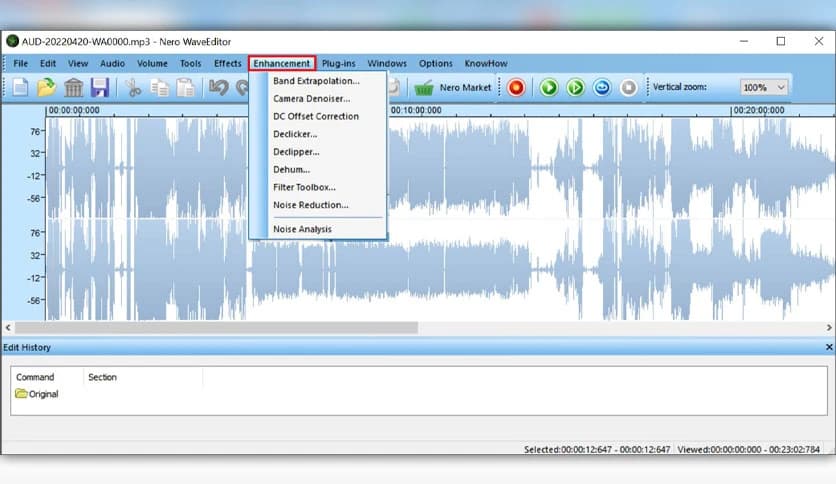The width and height of the screenshot is (836, 484).
Task: Open the Effects menu
Action: coord(228,63)
